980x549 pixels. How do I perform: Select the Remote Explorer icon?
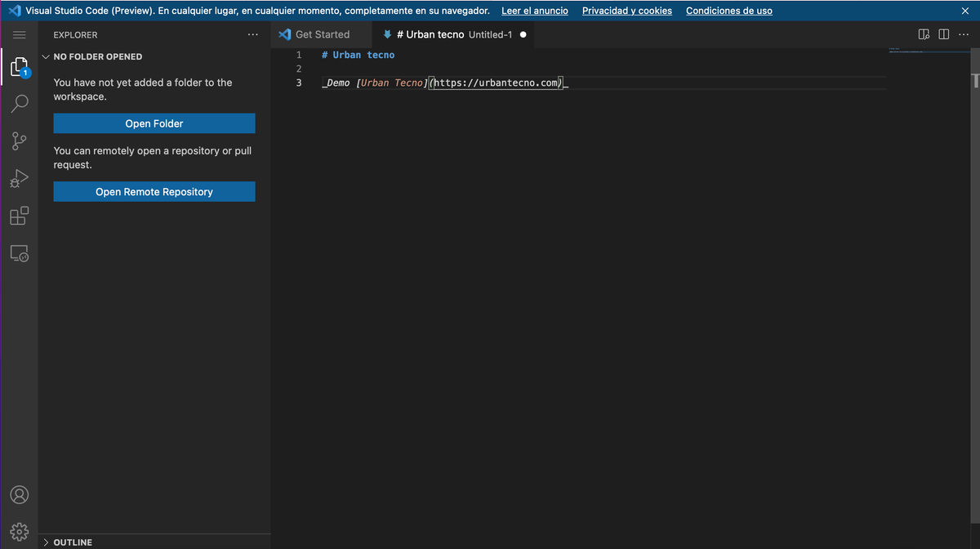pyautogui.click(x=19, y=253)
